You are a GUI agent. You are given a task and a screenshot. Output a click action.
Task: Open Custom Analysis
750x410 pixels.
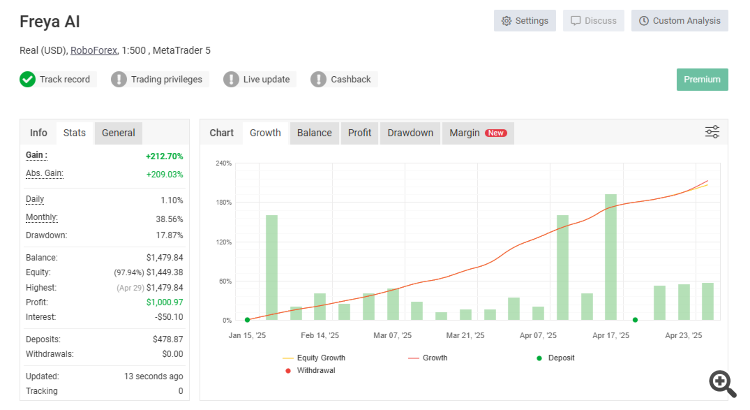pos(679,21)
